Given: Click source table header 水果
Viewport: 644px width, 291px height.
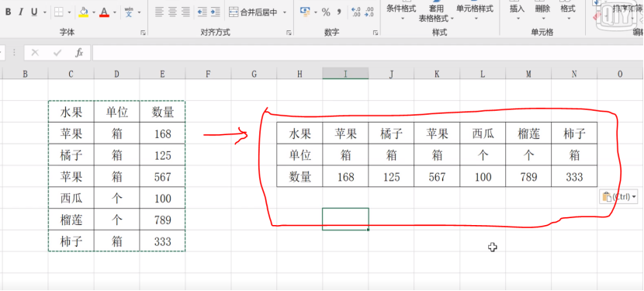Looking at the screenshot, I should (71, 113).
